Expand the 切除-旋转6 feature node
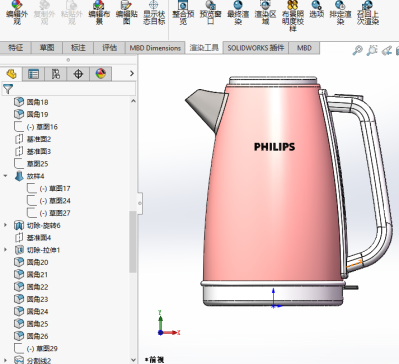Viewport: 399px width, 364px height. [5, 225]
